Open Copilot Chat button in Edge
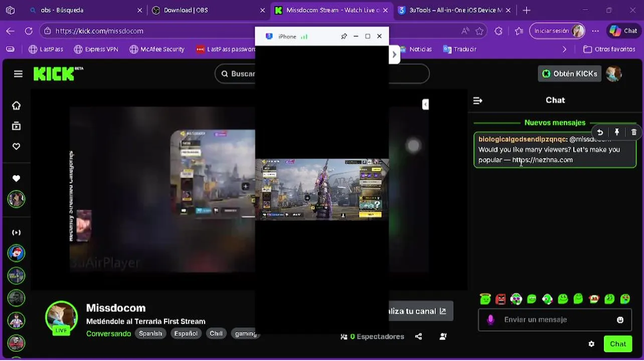The height and width of the screenshot is (361, 644). tap(623, 31)
